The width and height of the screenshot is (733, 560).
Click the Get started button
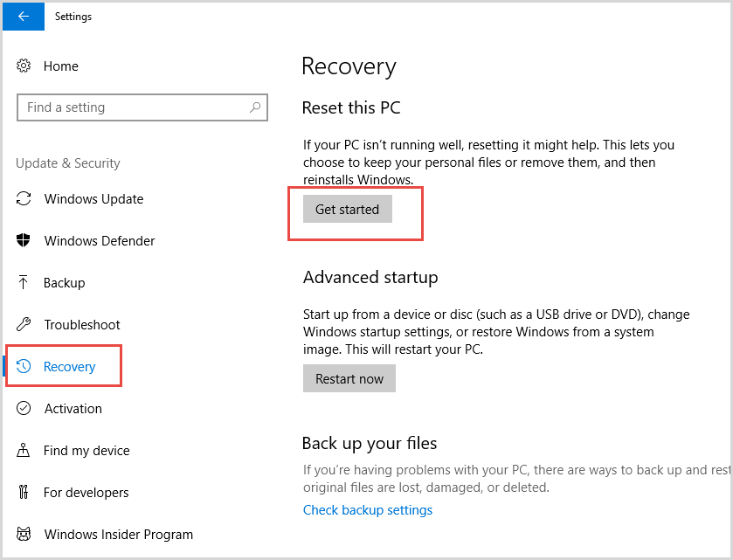click(x=347, y=209)
